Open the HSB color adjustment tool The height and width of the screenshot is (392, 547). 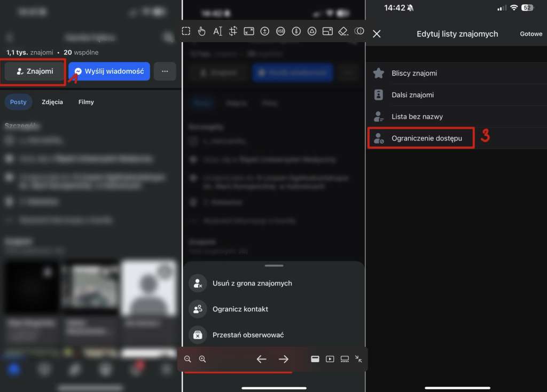click(x=280, y=32)
